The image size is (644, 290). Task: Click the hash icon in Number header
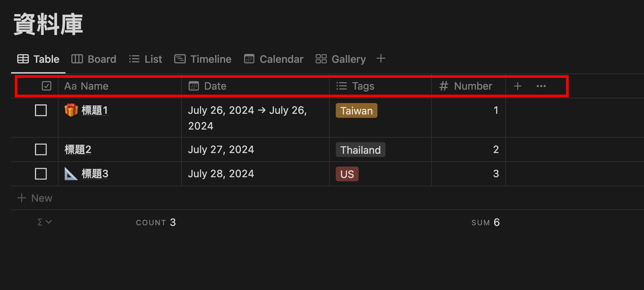pos(444,86)
